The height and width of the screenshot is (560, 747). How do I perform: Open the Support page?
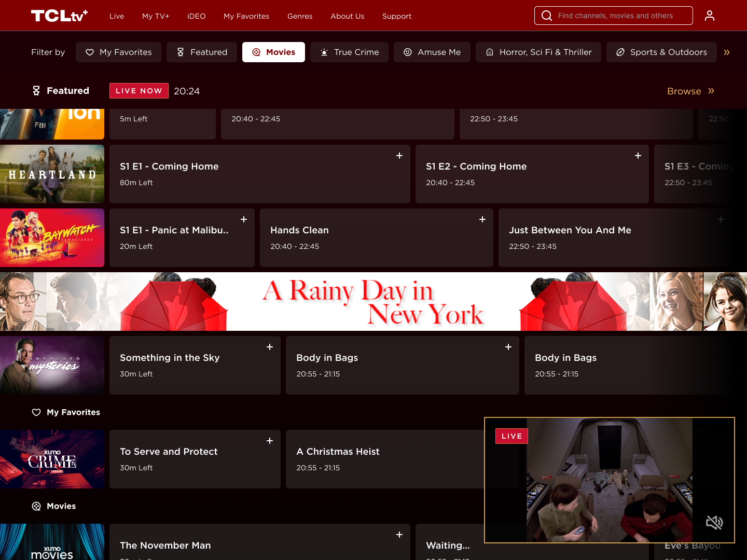(x=397, y=16)
